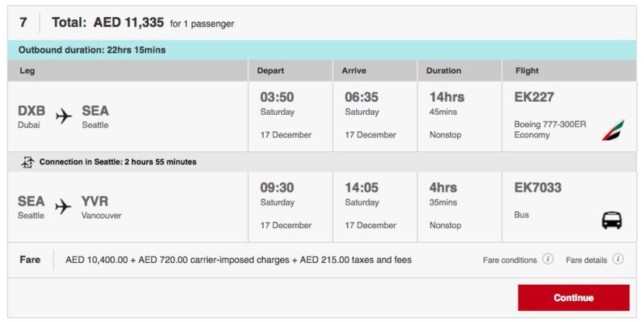Viewport: 644px width, 322px height.
Task: Click the connection transfer icon
Action: pyautogui.click(x=29, y=162)
